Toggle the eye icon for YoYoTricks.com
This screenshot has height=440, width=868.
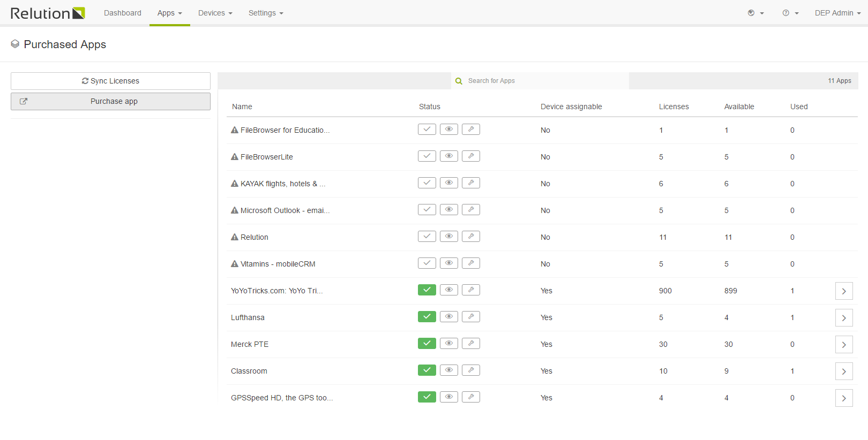(x=449, y=290)
